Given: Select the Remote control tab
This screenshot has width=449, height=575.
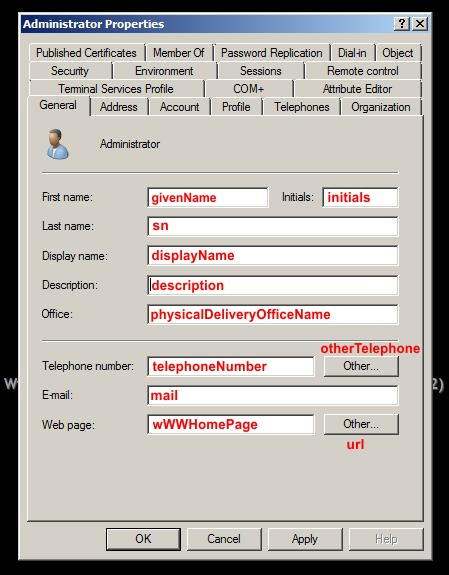Looking at the screenshot, I should [x=363, y=71].
